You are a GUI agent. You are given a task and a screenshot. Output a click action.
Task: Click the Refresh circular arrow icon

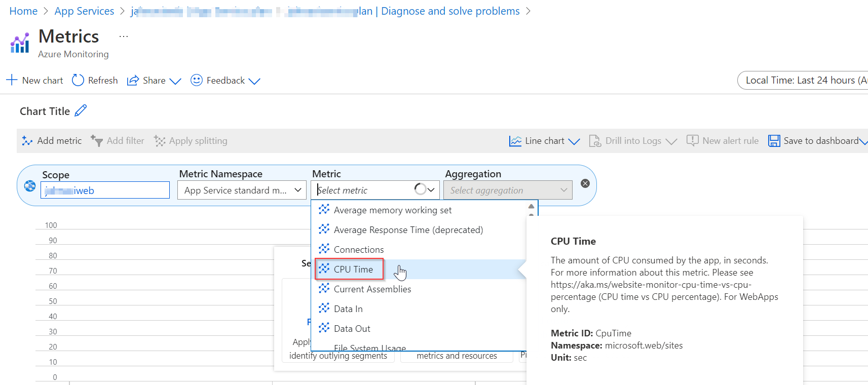tap(78, 80)
